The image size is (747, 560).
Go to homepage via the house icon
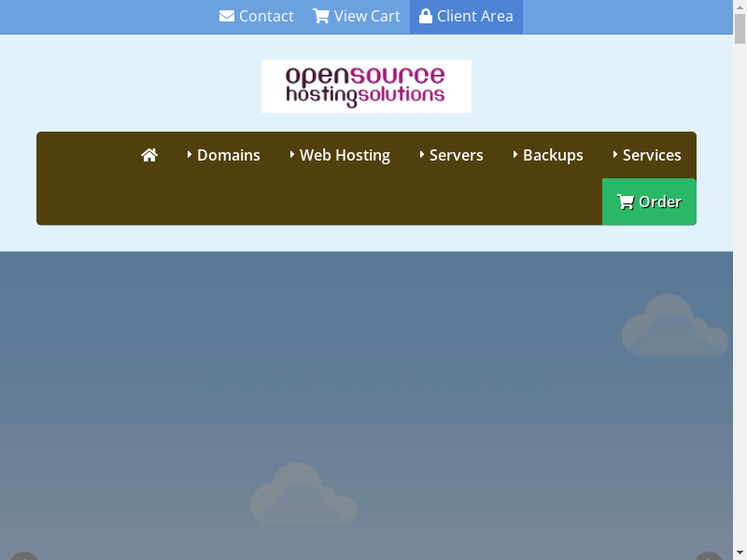[149, 155]
